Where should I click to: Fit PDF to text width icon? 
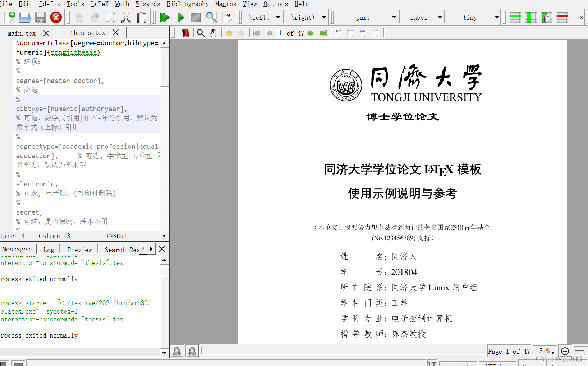[363, 33]
